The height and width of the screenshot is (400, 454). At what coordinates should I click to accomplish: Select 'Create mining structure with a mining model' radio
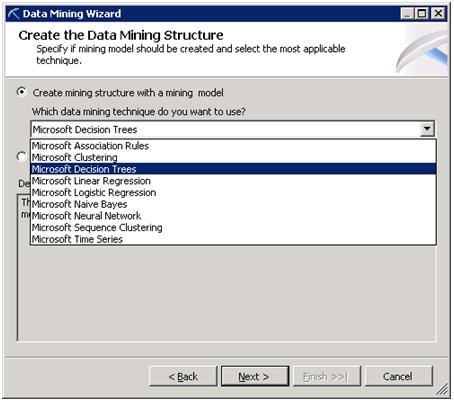pos(22,92)
